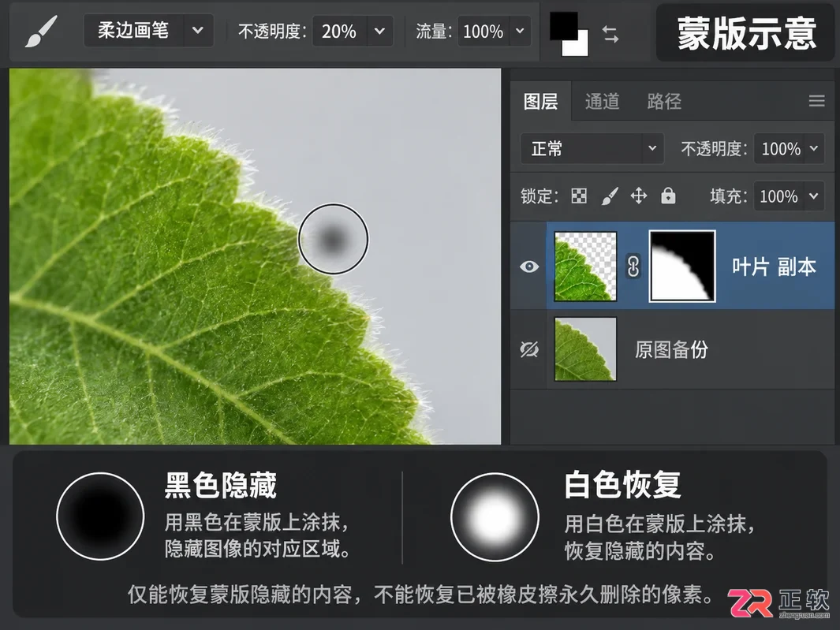Image resolution: width=840 pixels, height=630 pixels.
Task: Expand the layer opacity dropdown arrow
Action: click(814, 148)
